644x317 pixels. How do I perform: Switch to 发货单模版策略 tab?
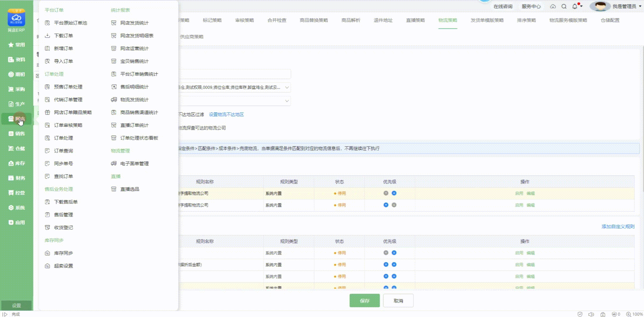(487, 20)
